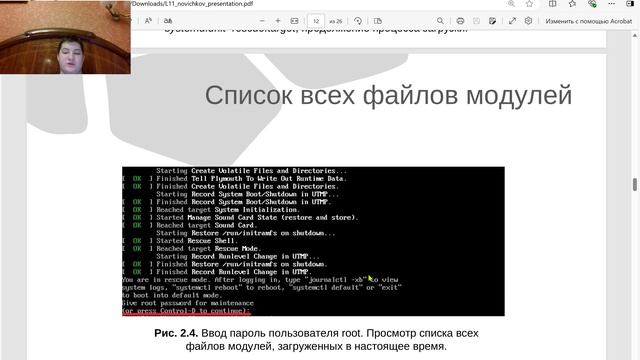Click the Edit with Acrobat button
640x360 pixels.
click(589, 21)
